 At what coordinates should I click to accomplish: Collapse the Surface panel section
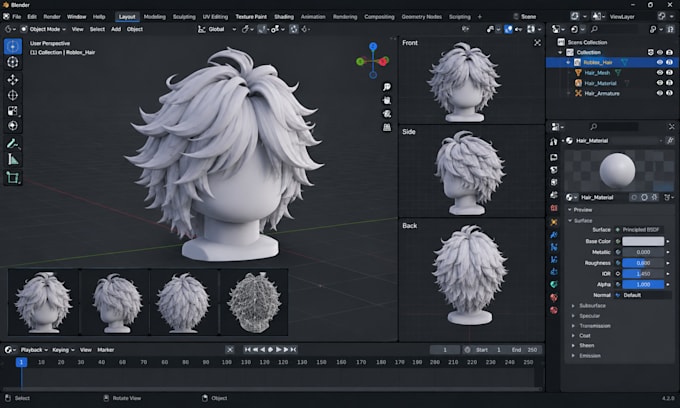[570, 221]
